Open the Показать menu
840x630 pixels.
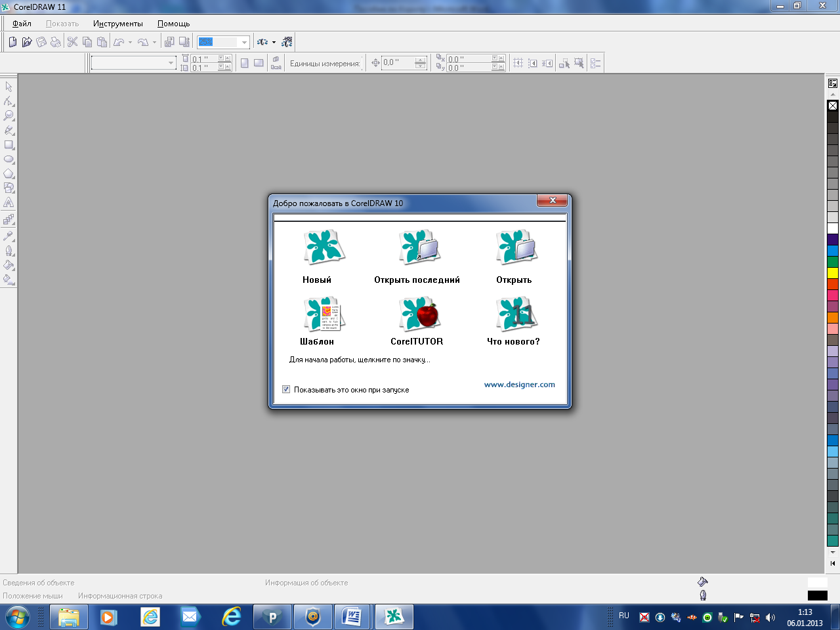(x=62, y=24)
